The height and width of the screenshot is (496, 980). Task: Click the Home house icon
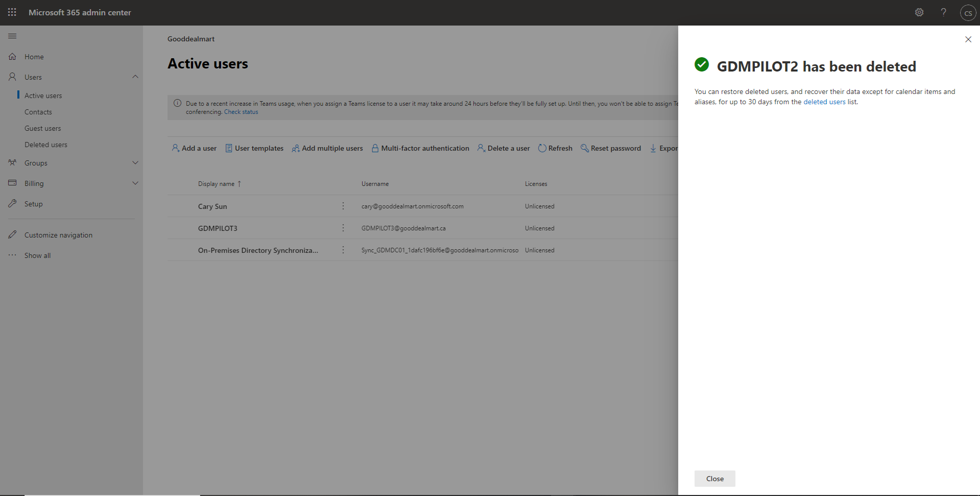12,57
